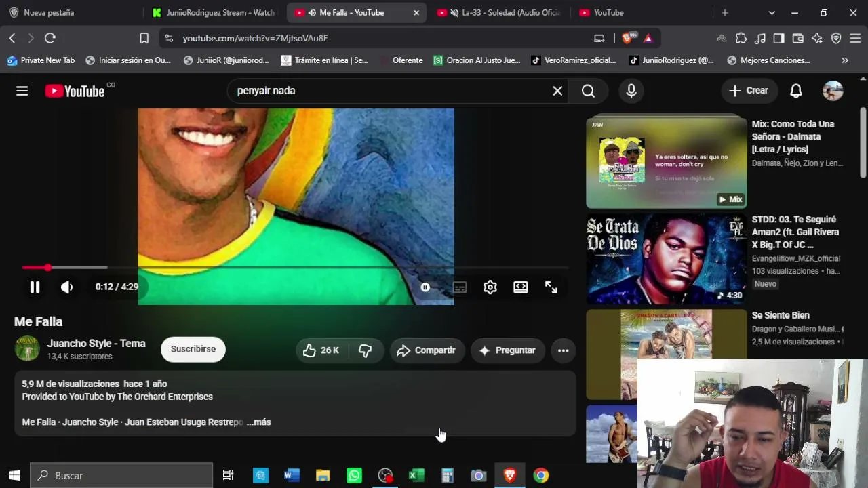Reload the current page
The width and height of the screenshot is (868, 488).
50,39
